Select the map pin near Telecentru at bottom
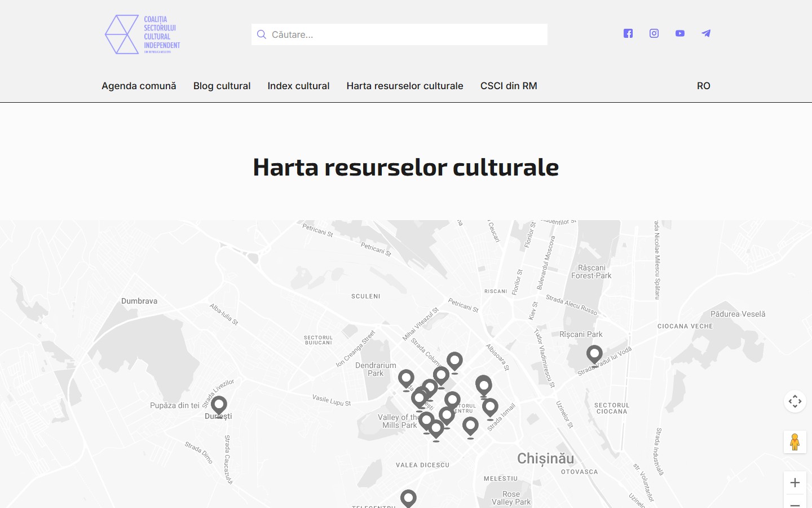The image size is (812, 508). pyautogui.click(x=408, y=499)
